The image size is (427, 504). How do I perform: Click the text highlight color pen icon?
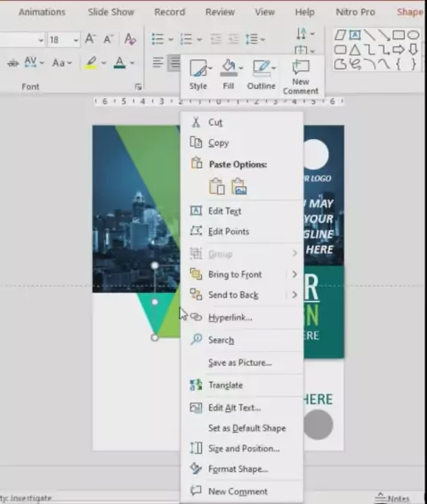coord(91,62)
